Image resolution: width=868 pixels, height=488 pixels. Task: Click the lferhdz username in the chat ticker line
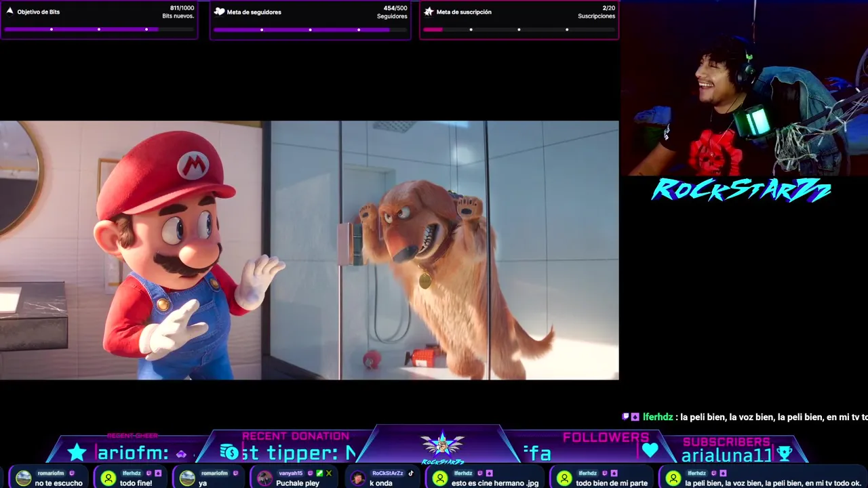pos(658,417)
